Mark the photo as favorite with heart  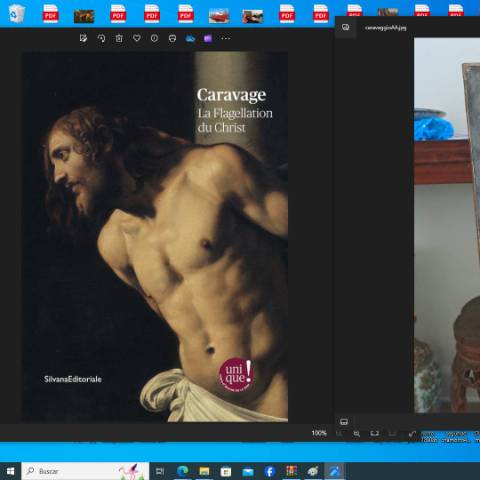pos(137,38)
